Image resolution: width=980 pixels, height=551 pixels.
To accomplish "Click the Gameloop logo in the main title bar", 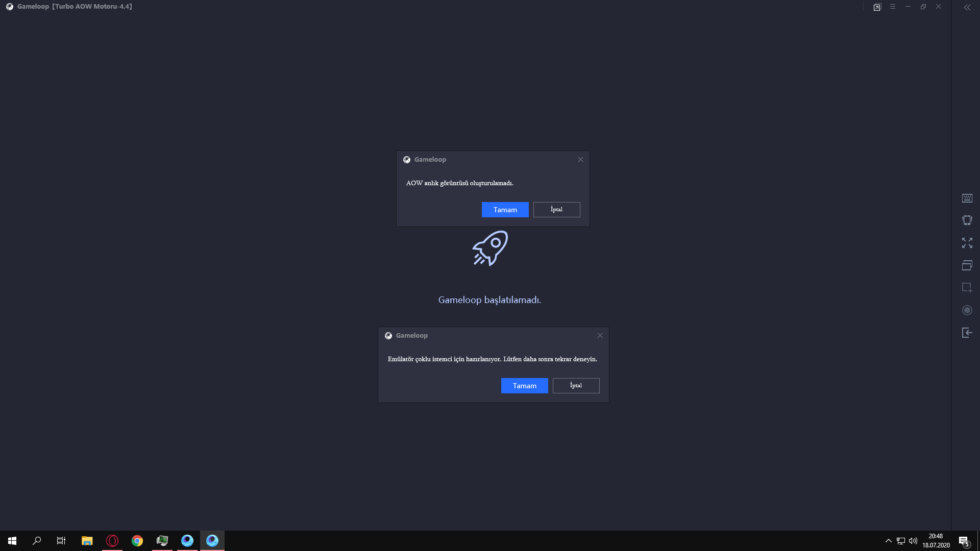I will tap(9, 7).
